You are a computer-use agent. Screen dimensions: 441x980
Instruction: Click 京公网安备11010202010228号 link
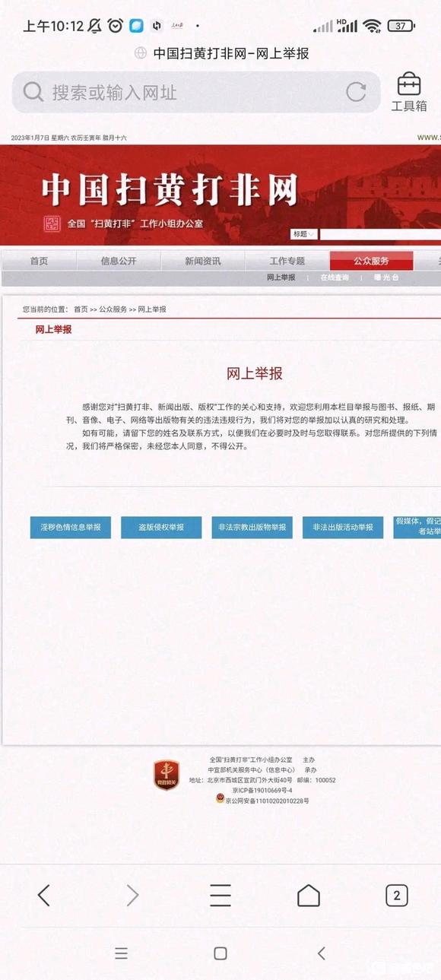click(267, 801)
